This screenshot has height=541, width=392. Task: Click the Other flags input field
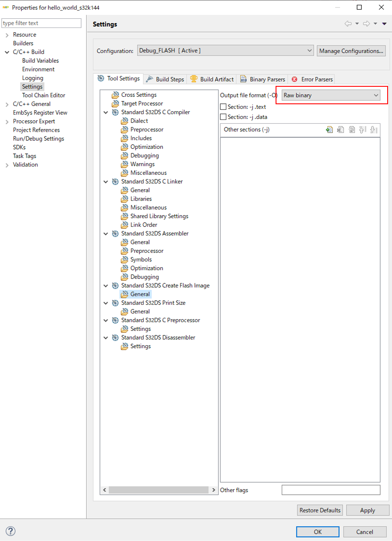pyautogui.click(x=331, y=490)
